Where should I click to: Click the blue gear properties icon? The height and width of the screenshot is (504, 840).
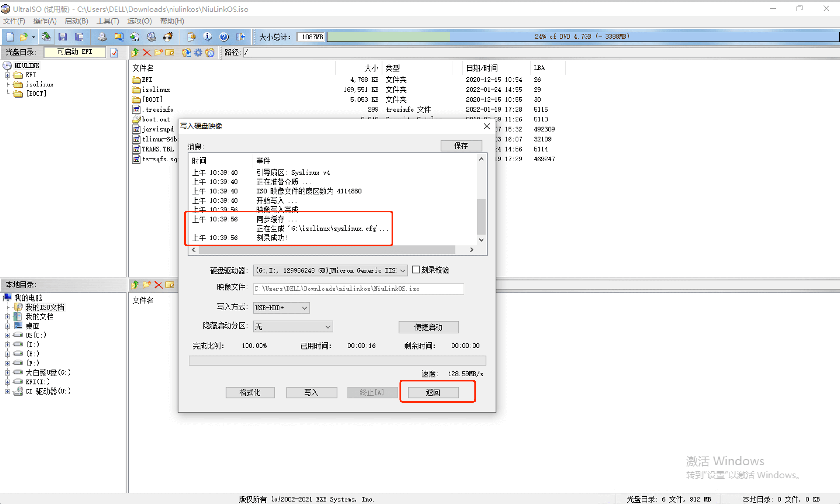pyautogui.click(x=198, y=52)
